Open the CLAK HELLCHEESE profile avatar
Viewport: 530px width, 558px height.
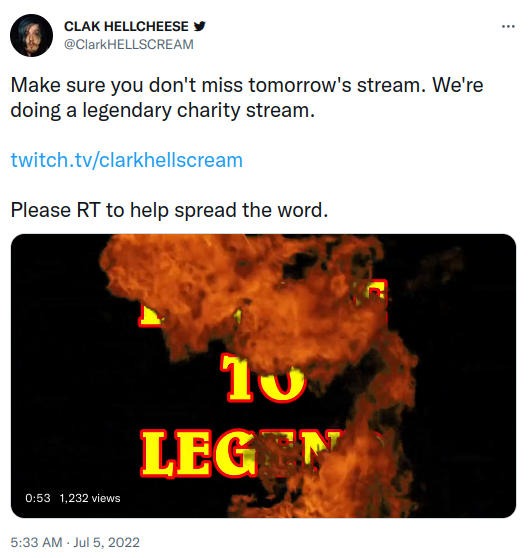tap(31, 35)
